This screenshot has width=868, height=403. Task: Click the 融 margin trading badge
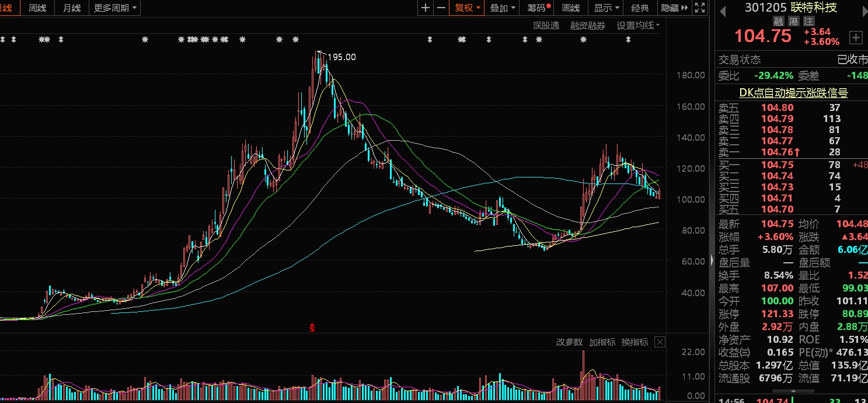(x=778, y=21)
